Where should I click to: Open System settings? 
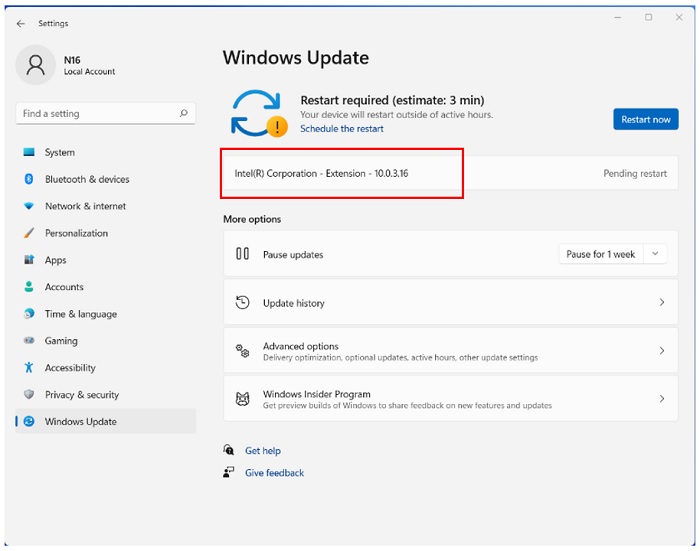coord(105,152)
